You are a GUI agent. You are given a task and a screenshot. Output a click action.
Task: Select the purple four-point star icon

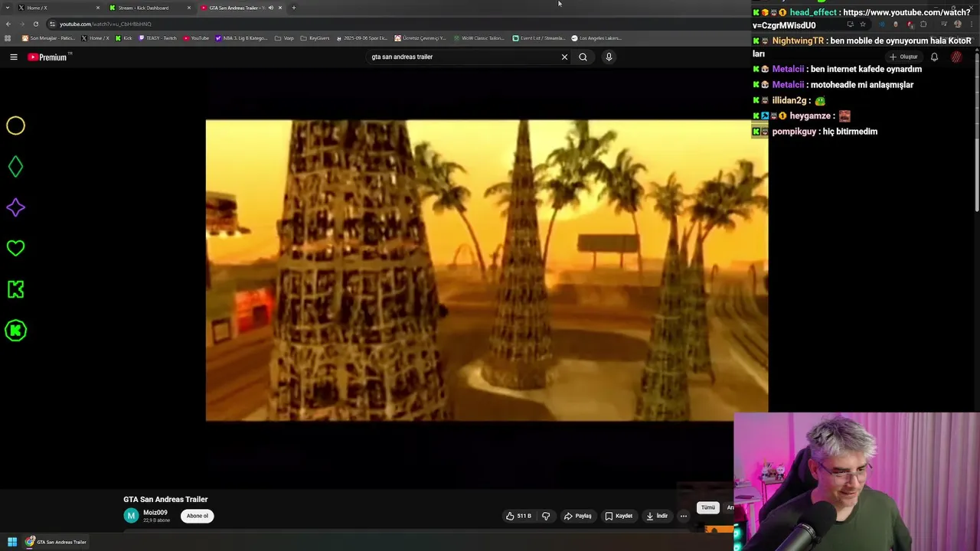pyautogui.click(x=15, y=207)
